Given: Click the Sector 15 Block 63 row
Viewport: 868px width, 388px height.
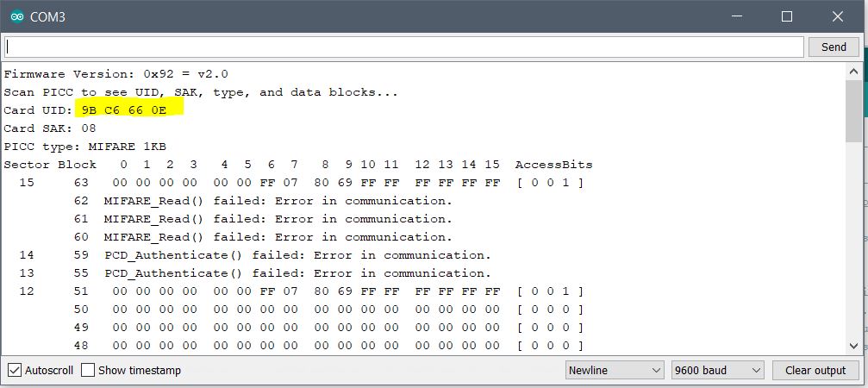Looking at the screenshot, I should pos(293,183).
